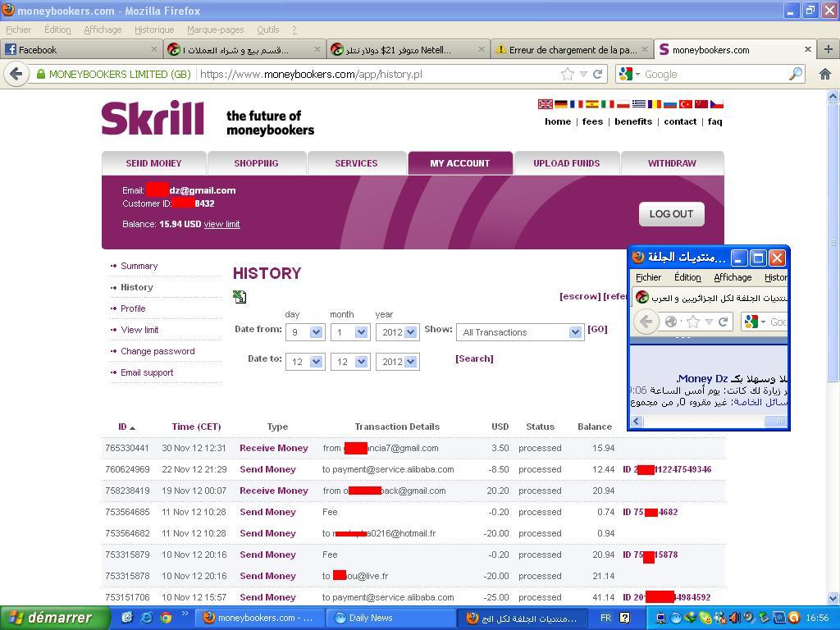Select the Polish flag language icon

pyautogui.click(x=623, y=104)
